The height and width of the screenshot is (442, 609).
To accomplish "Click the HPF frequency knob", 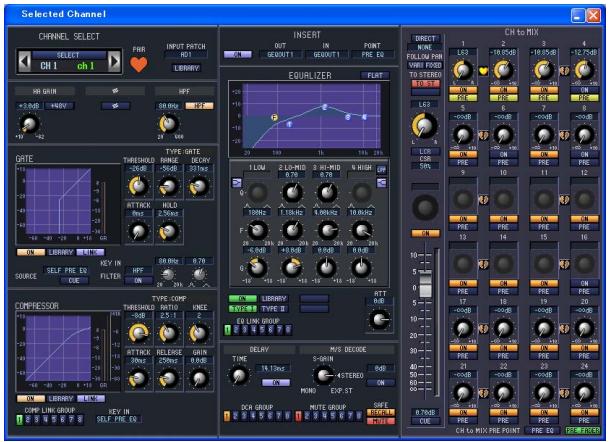I will [x=169, y=124].
